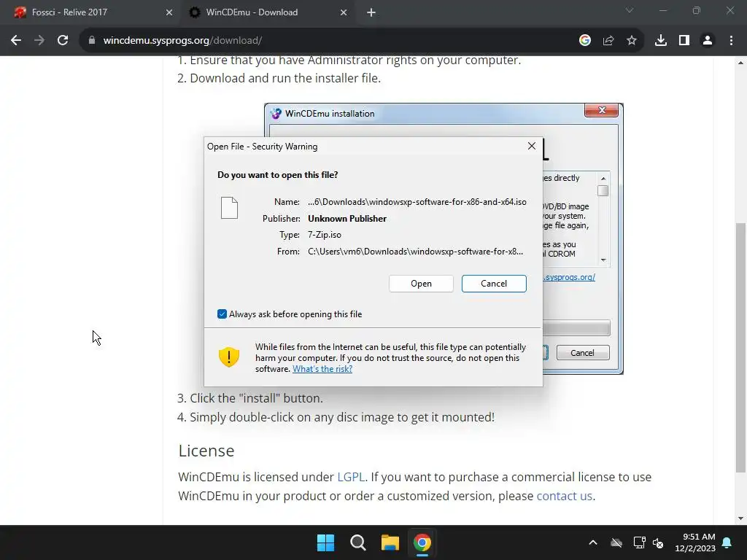Viewport: 747px width, 560px height.
Task: Click Cancel in WinCDEmu installation image
Action: click(x=583, y=353)
